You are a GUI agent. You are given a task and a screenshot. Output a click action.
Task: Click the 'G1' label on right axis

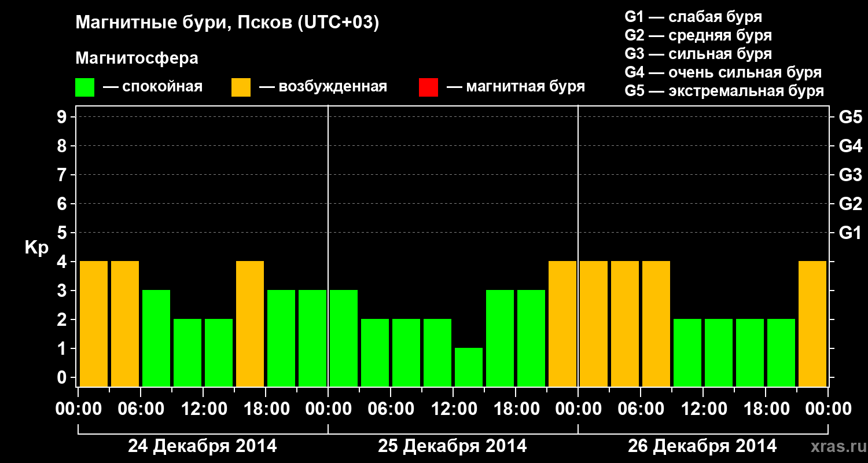(x=851, y=233)
